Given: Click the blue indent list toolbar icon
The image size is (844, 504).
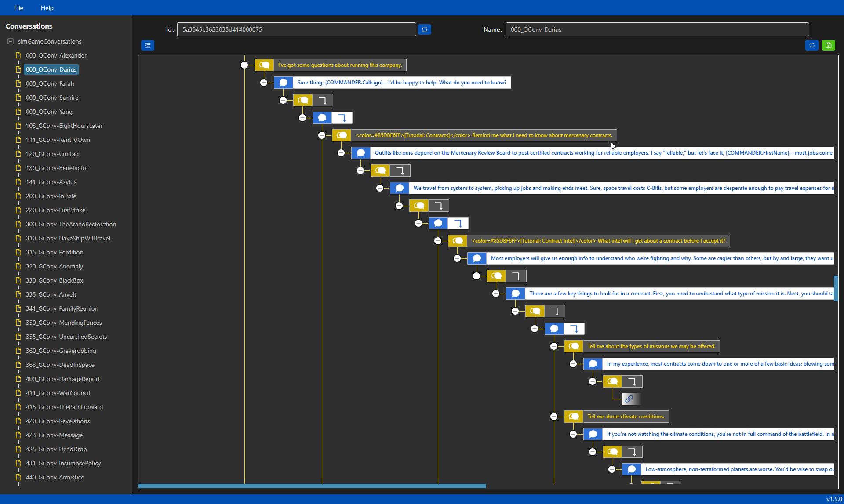Looking at the screenshot, I should coord(148,45).
